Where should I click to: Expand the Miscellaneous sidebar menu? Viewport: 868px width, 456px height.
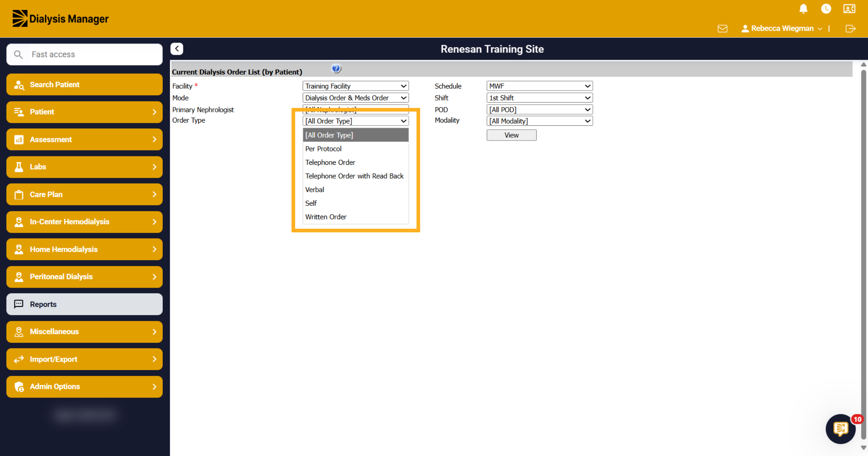[x=84, y=332]
